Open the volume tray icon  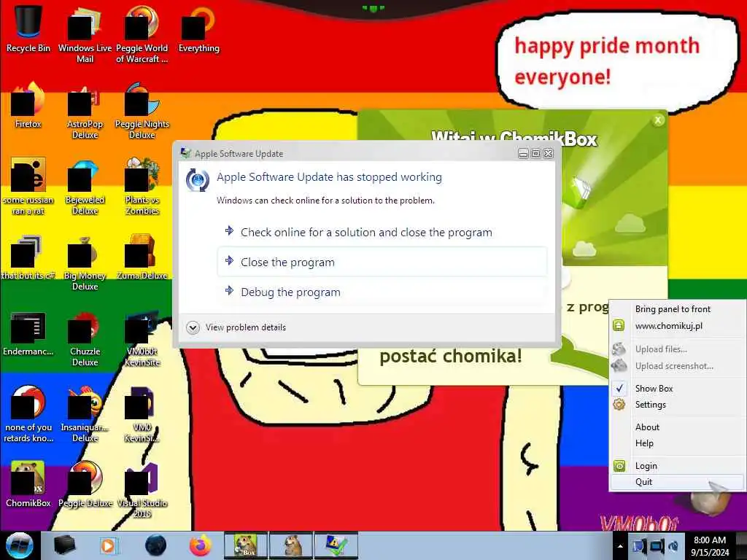coord(673,546)
